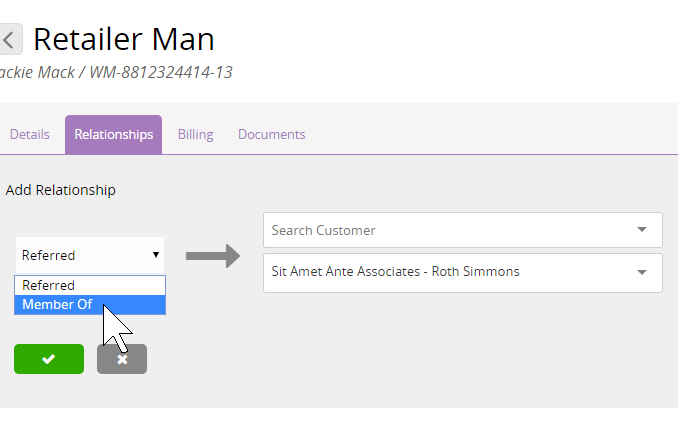The width and height of the screenshot is (678, 422).
Task: Click the Search Customer dropdown arrow
Action: pos(642,230)
